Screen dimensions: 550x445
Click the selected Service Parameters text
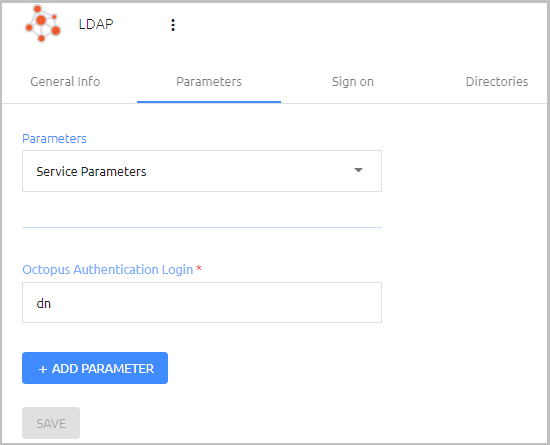91,171
